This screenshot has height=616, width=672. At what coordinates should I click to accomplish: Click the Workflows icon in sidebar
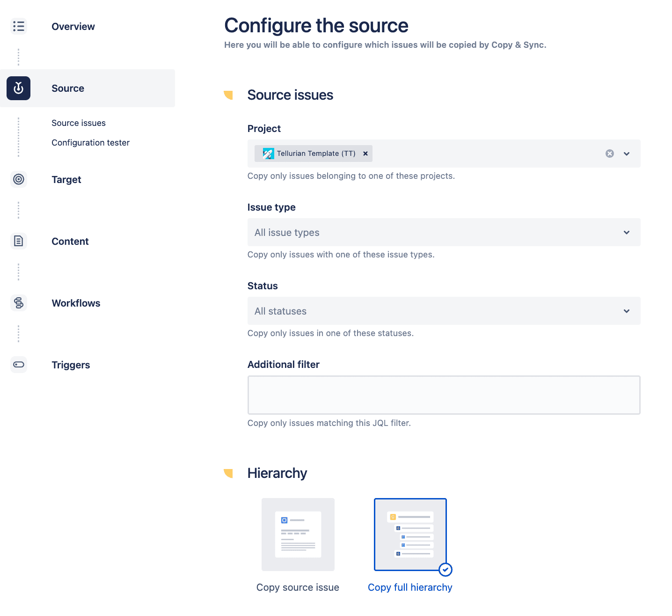pyautogui.click(x=19, y=303)
